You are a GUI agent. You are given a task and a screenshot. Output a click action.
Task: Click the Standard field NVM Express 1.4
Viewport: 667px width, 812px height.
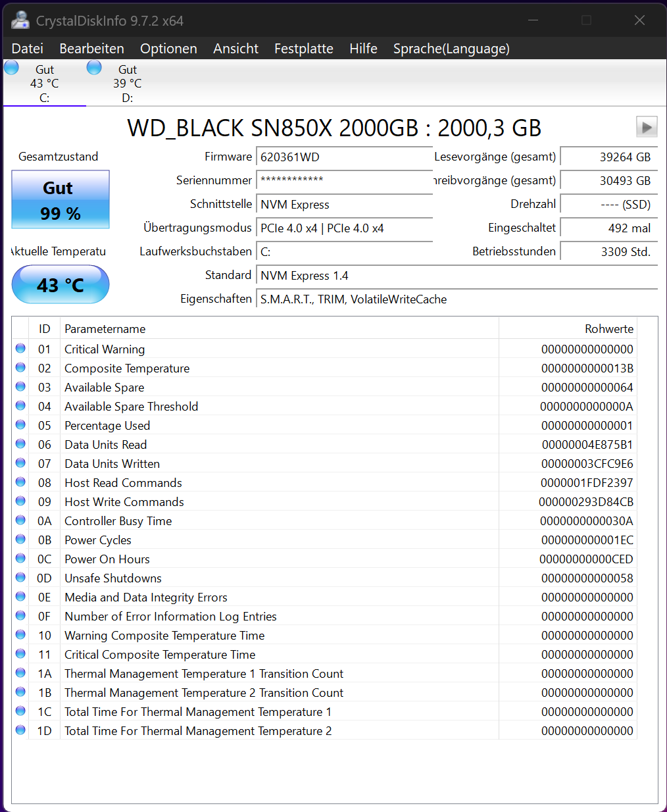(x=457, y=276)
